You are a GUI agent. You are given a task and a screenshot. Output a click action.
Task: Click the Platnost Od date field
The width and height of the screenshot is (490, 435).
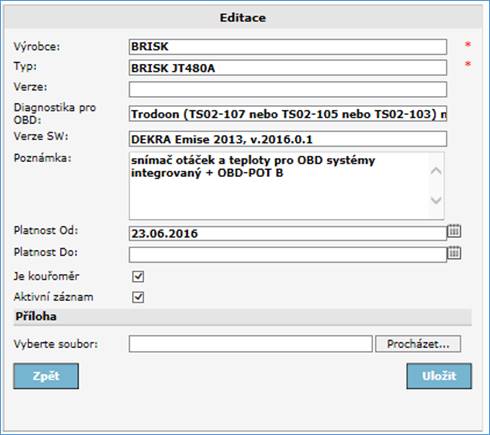[288, 233]
